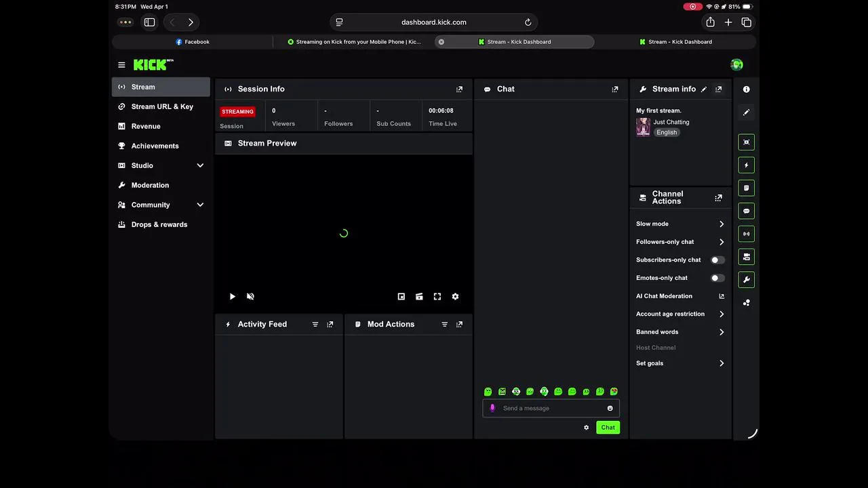Expand Banned words settings
This screenshot has height=488, width=868.
tap(722, 332)
